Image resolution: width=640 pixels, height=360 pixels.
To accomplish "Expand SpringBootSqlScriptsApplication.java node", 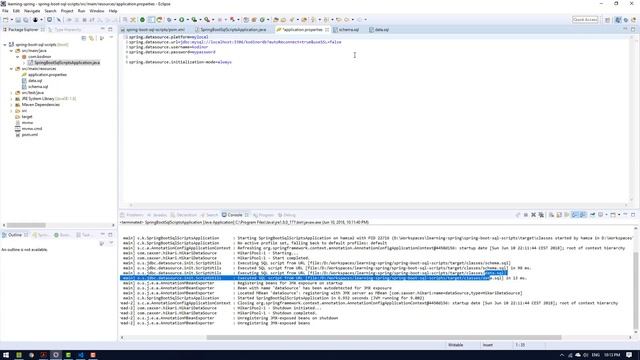I will [x=24, y=62].
